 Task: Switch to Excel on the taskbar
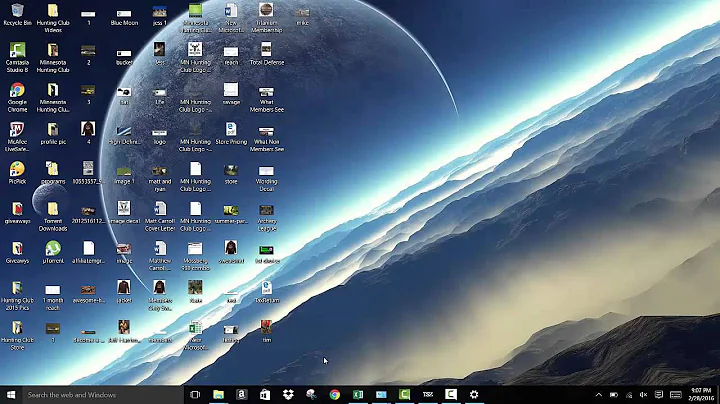click(x=358, y=394)
